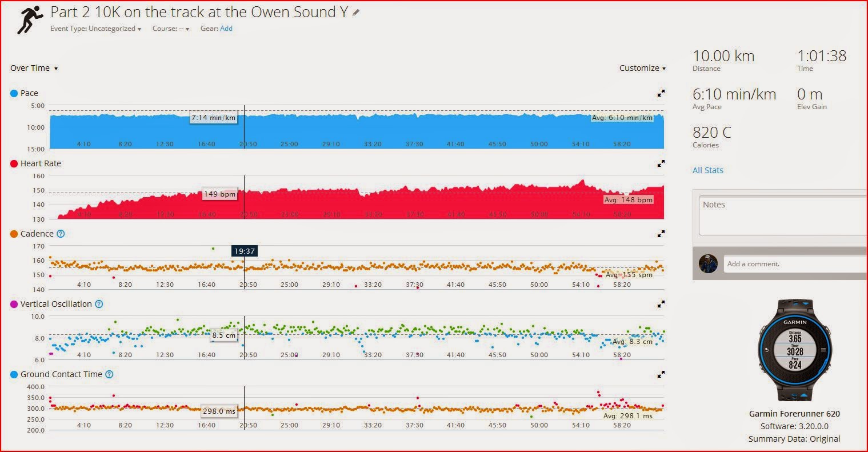Click the running figure activity icon
This screenshot has width=868, height=452.
30,20
